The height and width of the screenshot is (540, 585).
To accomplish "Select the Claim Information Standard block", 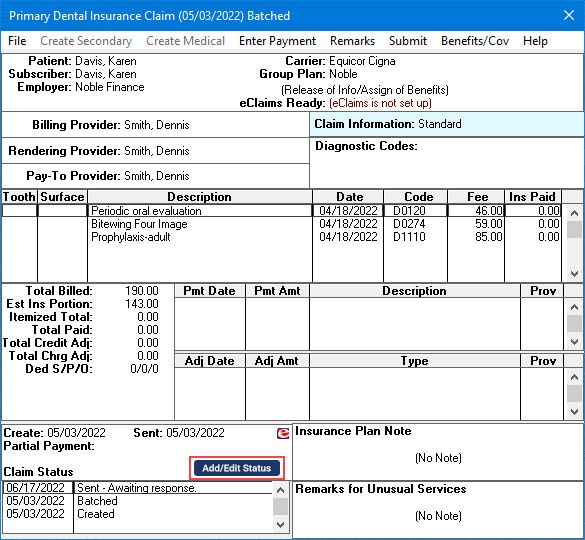I will coord(447,124).
